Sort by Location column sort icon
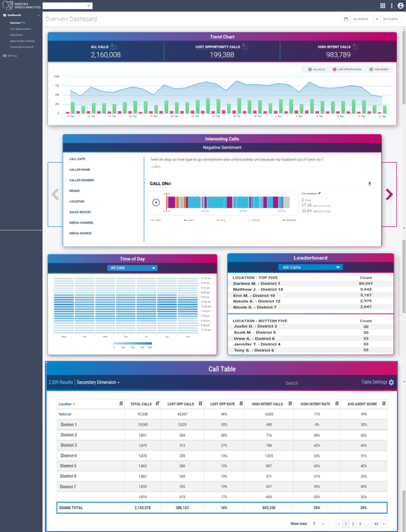Image resolution: width=406 pixels, height=532 pixels. (121, 403)
